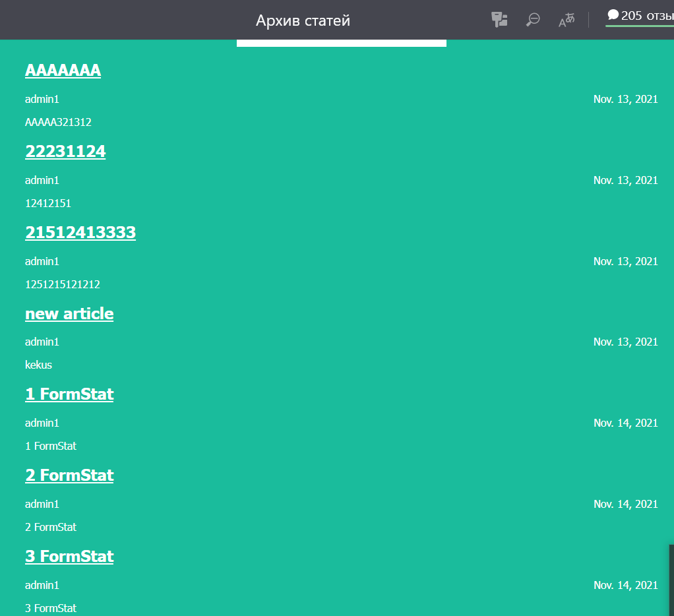Click the zoom out magnifier icon
Viewport: 674px width, 616px height.
[x=533, y=20]
